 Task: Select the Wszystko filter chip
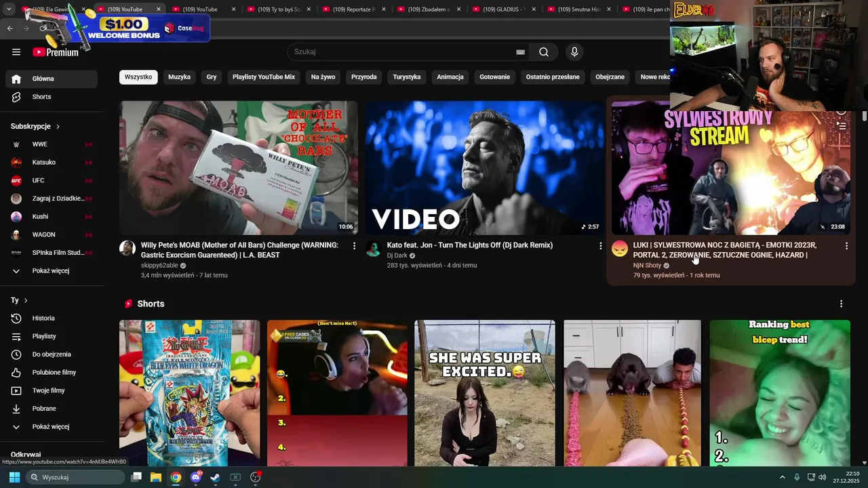tap(138, 77)
